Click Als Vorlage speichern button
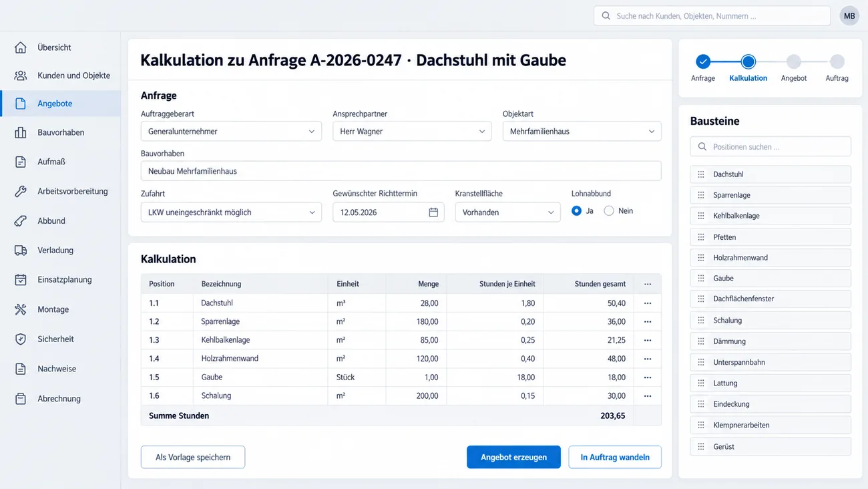 (x=193, y=457)
